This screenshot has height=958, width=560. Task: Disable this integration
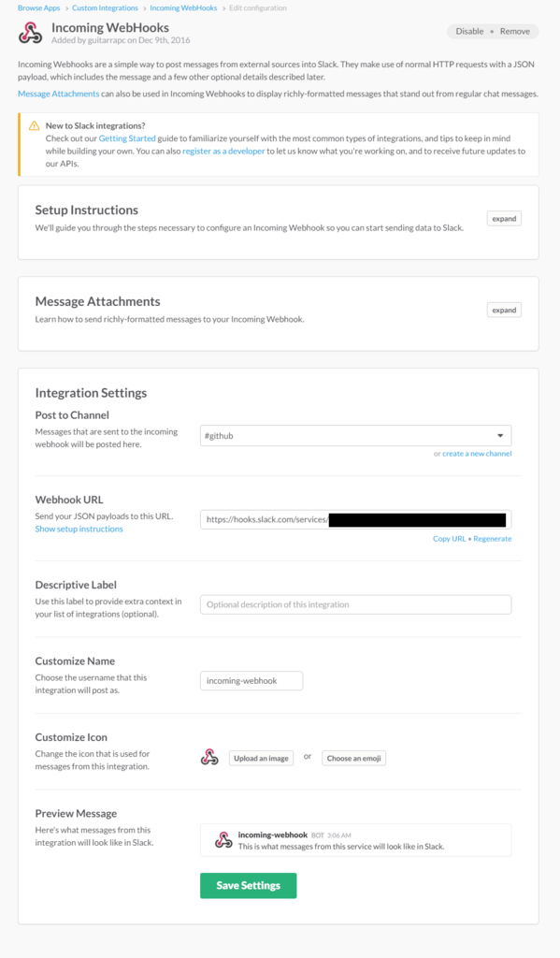click(x=469, y=31)
